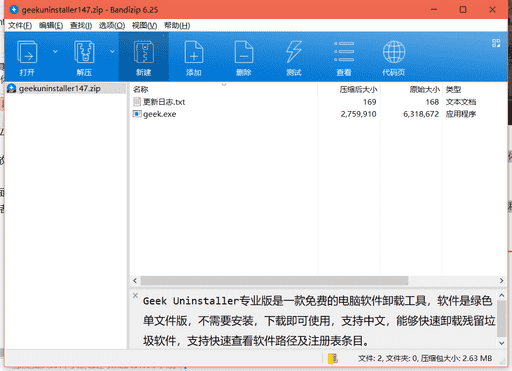Click the geek.exe application icon
The height and width of the screenshot is (371, 512).
[137, 114]
